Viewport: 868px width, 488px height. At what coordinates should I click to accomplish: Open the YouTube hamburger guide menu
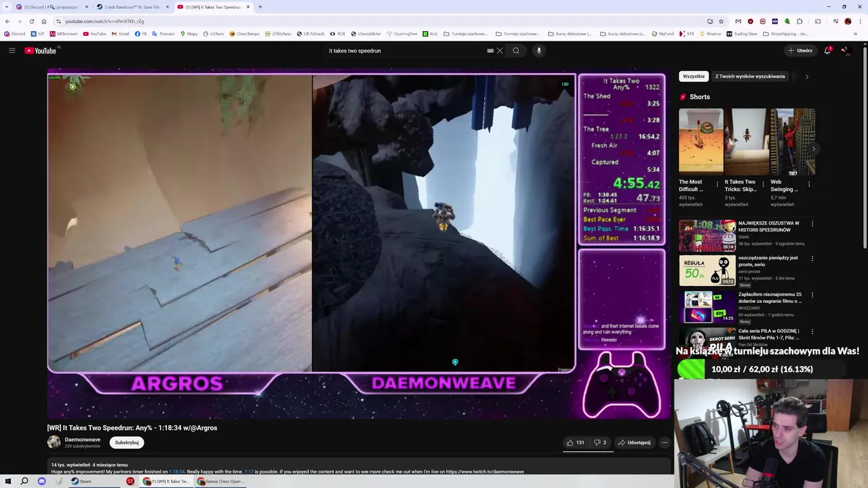click(x=12, y=50)
